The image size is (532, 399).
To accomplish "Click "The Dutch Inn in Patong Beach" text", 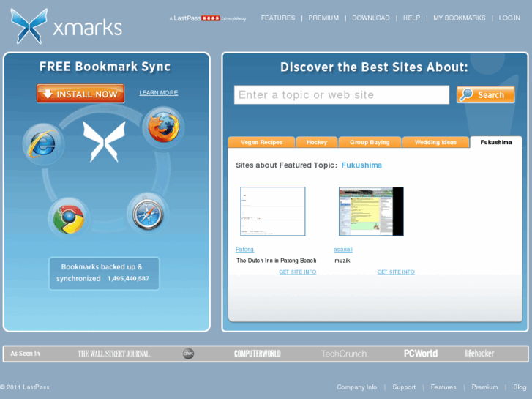I will [276, 261].
